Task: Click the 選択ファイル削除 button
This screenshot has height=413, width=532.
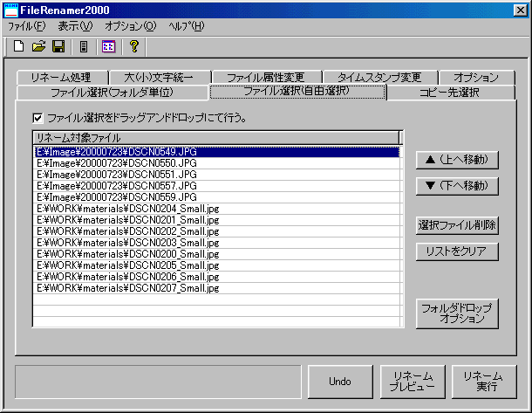Action: point(457,225)
